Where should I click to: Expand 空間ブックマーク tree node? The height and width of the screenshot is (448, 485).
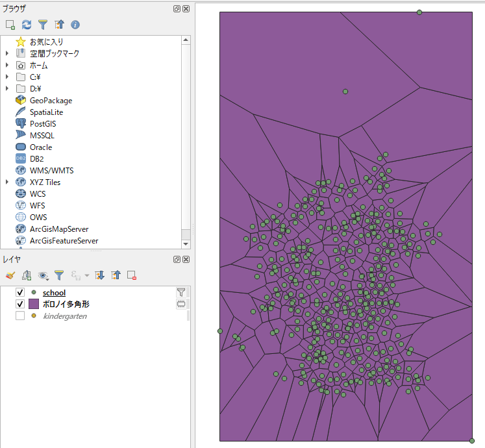(7, 53)
